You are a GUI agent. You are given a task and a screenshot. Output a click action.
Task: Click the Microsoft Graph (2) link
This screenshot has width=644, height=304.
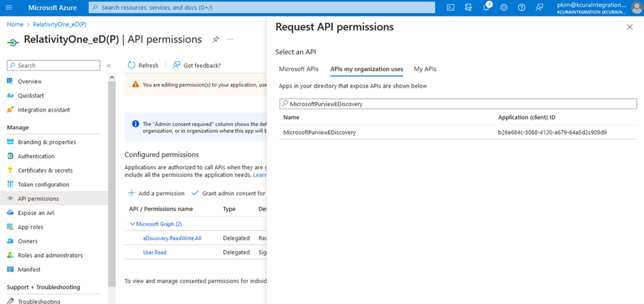pyautogui.click(x=159, y=224)
